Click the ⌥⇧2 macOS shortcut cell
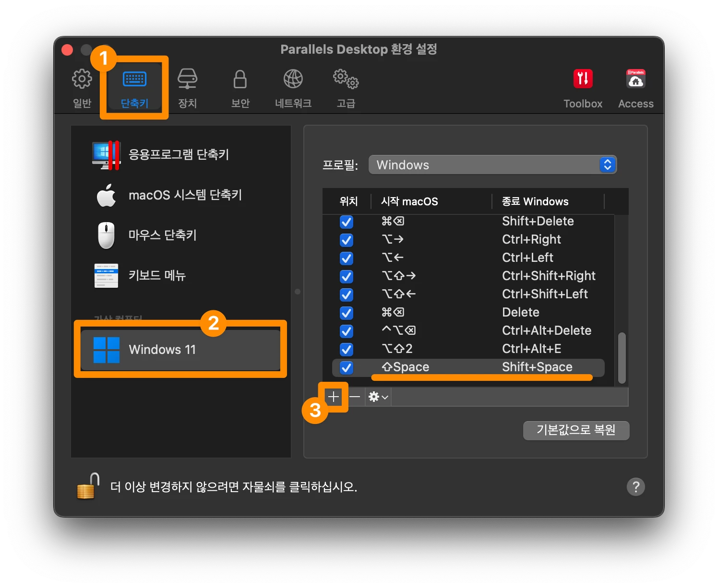This screenshot has width=718, height=588. click(397, 349)
